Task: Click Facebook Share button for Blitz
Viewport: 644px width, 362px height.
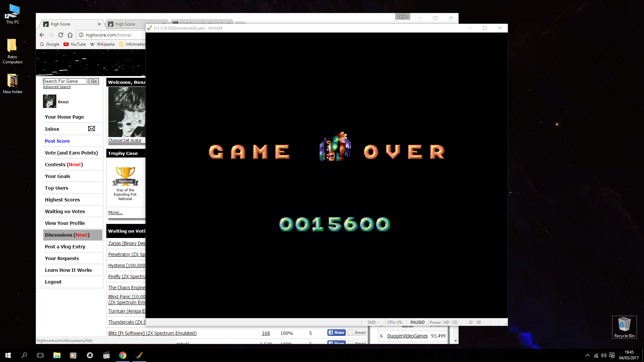Action: point(336,333)
